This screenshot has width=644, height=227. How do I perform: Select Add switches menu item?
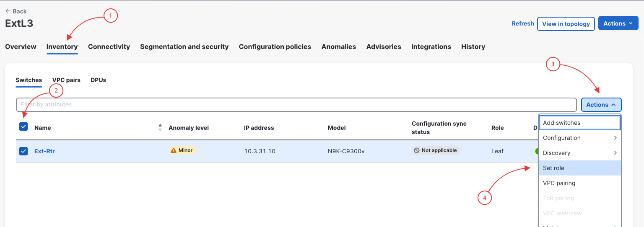coord(580,123)
